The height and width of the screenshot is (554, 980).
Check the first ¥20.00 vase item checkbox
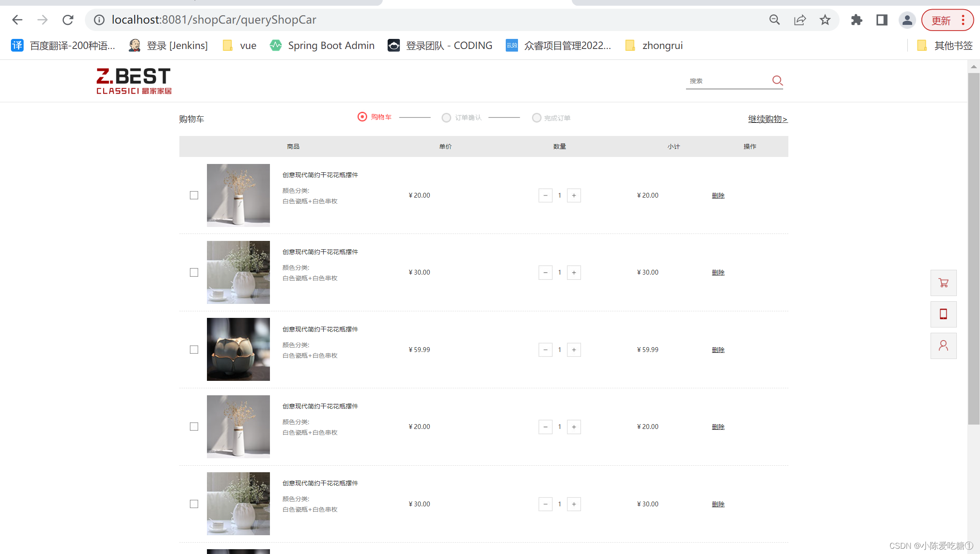click(194, 195)
